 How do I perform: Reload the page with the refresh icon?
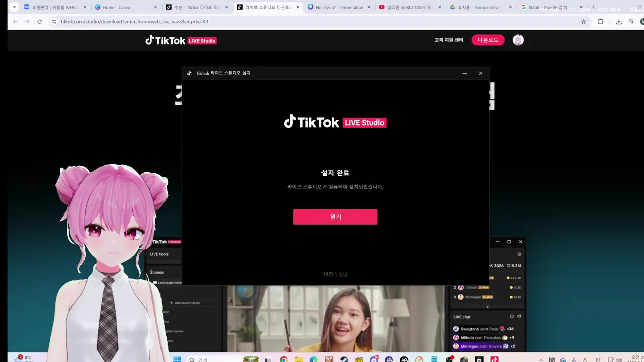point(39,22)
